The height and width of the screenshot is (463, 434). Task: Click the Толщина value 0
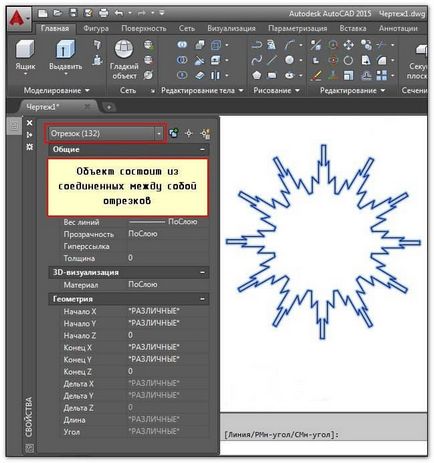168,258
